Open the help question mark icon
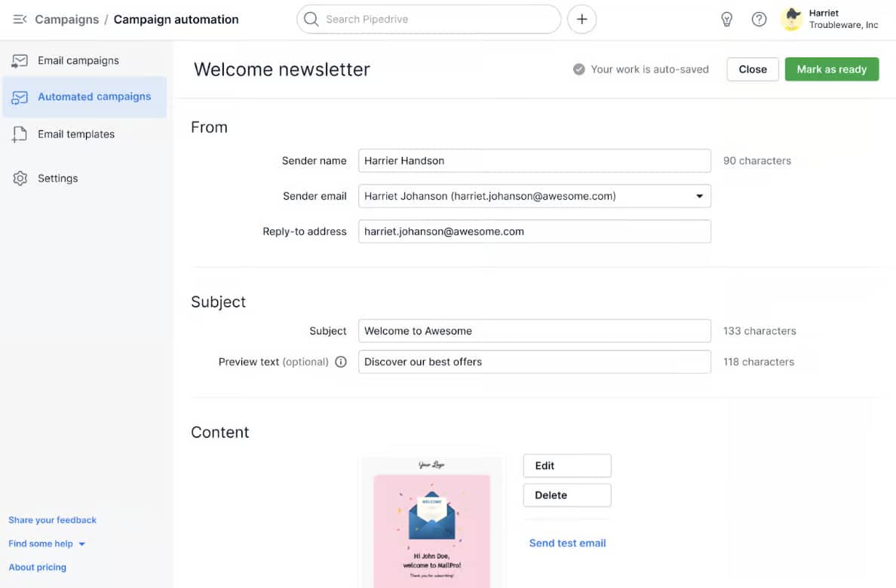 coord(759,20)
